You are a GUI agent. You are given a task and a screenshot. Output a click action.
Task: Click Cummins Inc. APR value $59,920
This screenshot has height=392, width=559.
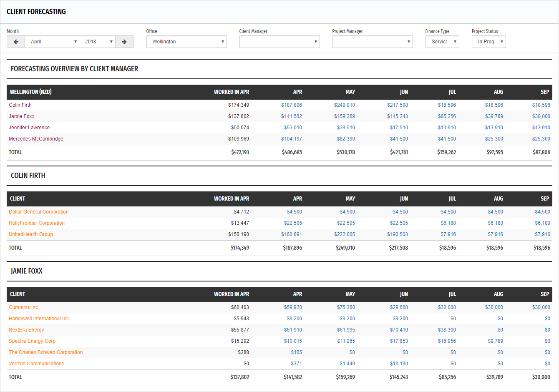[x=293, y=307]
